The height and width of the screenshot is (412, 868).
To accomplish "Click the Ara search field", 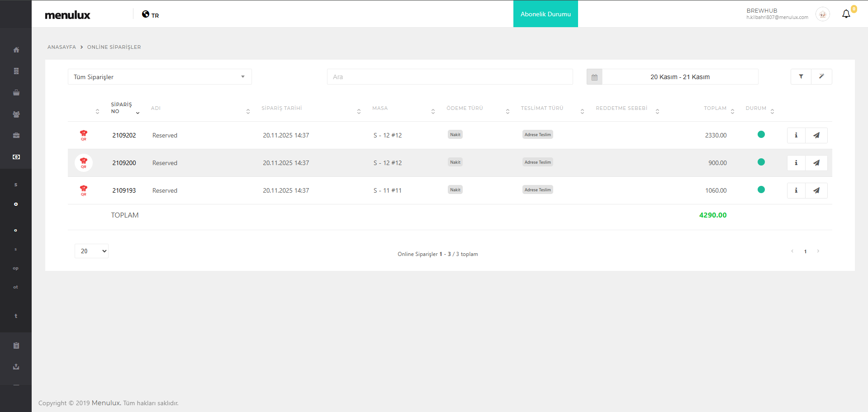I will 450,77.
